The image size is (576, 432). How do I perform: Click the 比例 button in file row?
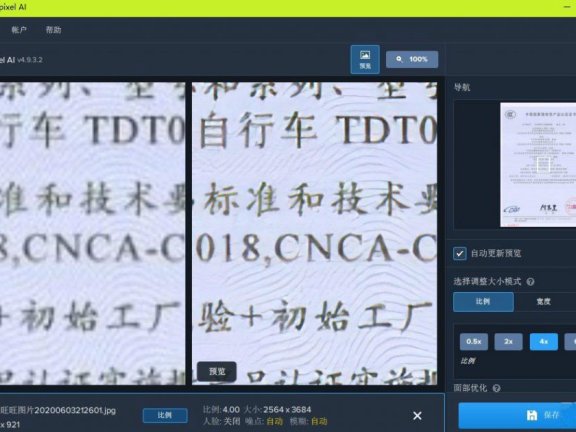[x=165, y=415]
